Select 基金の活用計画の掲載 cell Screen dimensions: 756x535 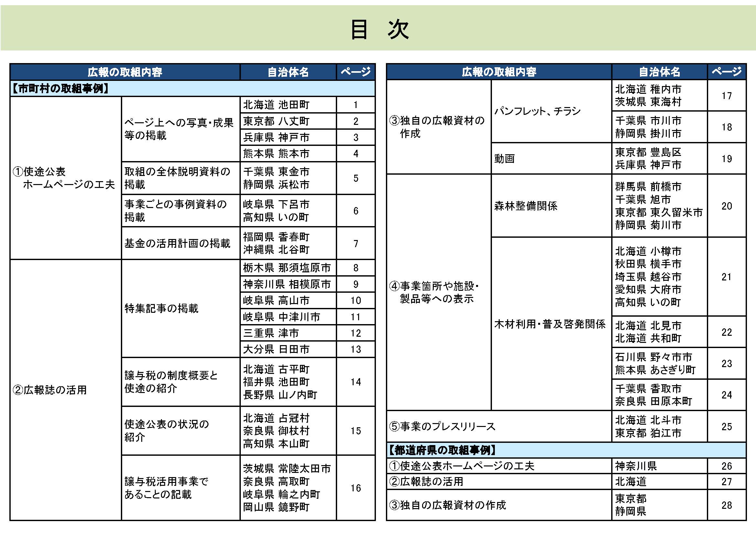click(x=181, y=243)
